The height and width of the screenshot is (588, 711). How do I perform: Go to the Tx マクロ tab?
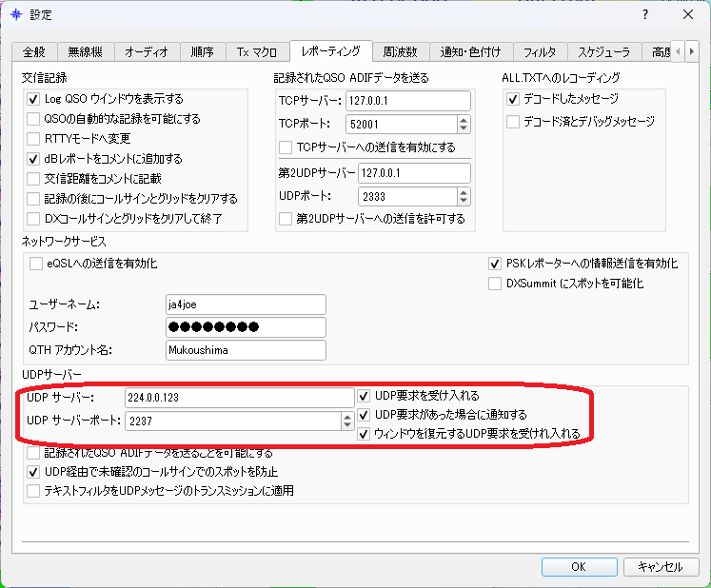[257, 52]
